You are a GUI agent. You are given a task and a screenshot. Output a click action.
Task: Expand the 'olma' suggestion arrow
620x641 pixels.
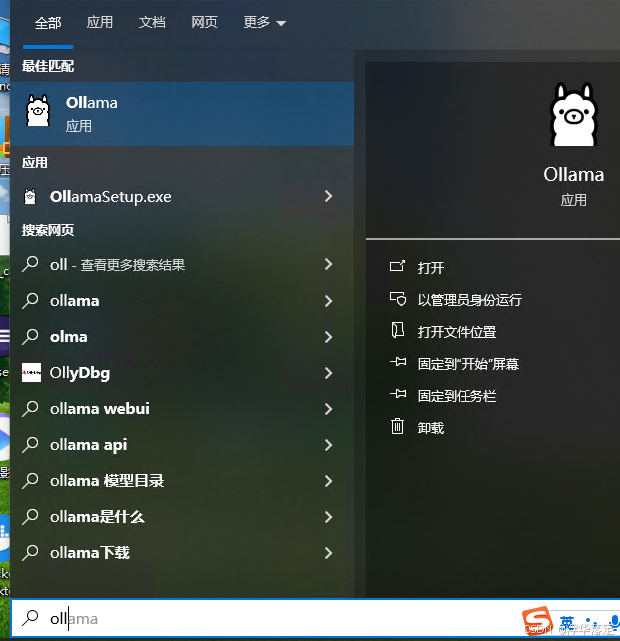[x=328, y=337]
